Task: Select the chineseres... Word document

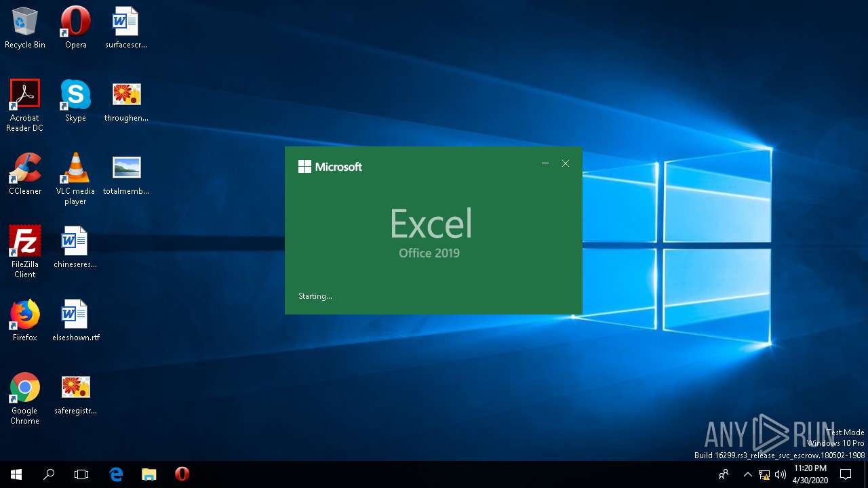Action: pos(75,247)
